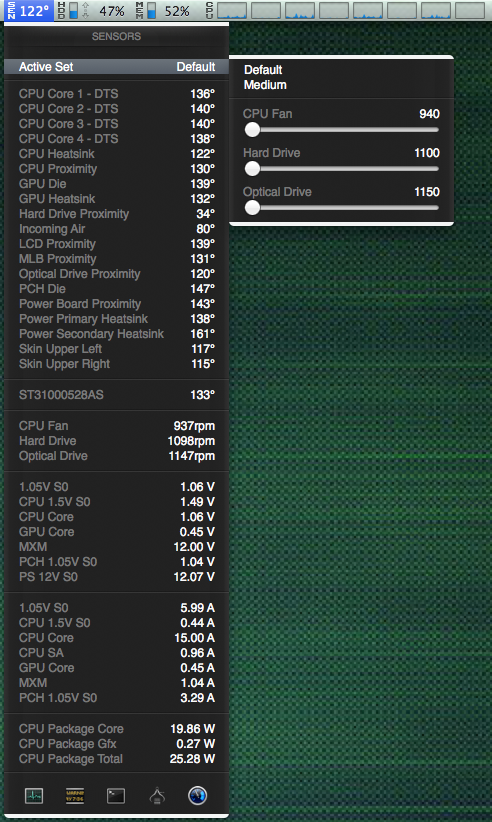Select the Incoming Air sensor row
This screenshot has height=822, width=492.
coord(116,229)
